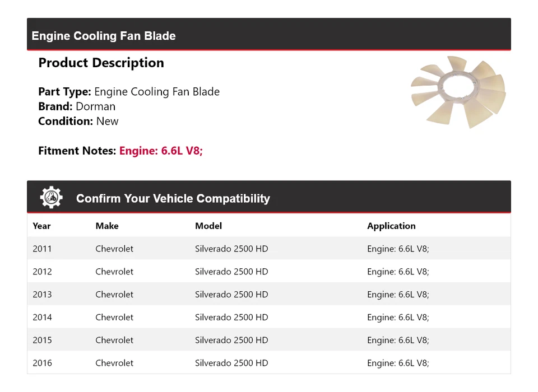This screenshot has width=538, height=392.
Task: Click the Fitment Notes label
Action: point(77,151)
